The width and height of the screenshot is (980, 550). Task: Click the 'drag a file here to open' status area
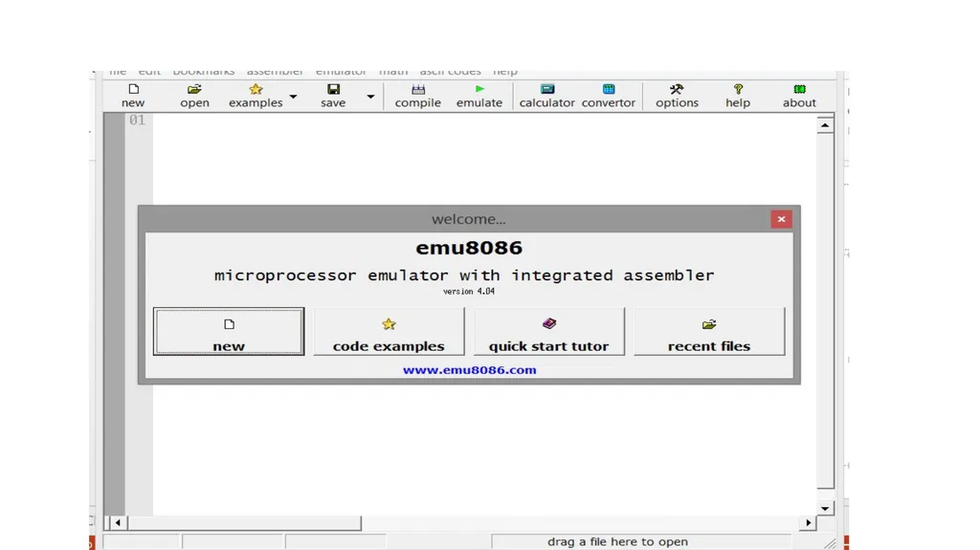click(x=641, y=542)
